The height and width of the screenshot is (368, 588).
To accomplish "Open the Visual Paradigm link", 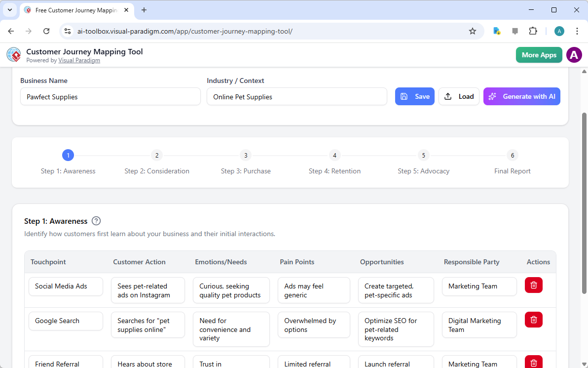I will coord(79,60).
